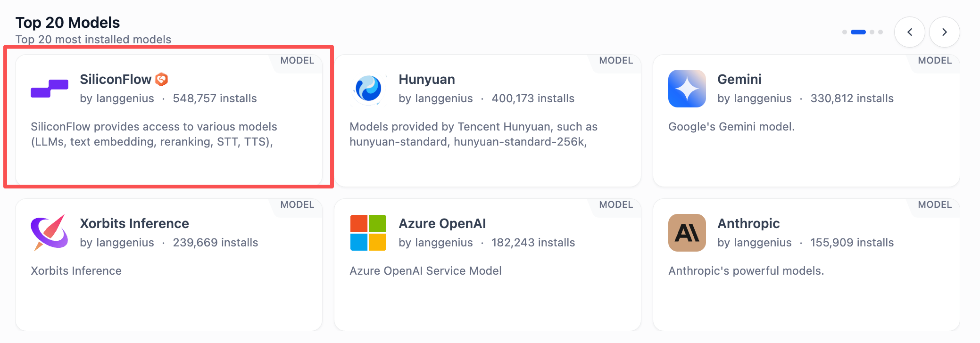Click the Hunyuan blue swirl logo
Screen dimensions: 980x343
[368, 89]
